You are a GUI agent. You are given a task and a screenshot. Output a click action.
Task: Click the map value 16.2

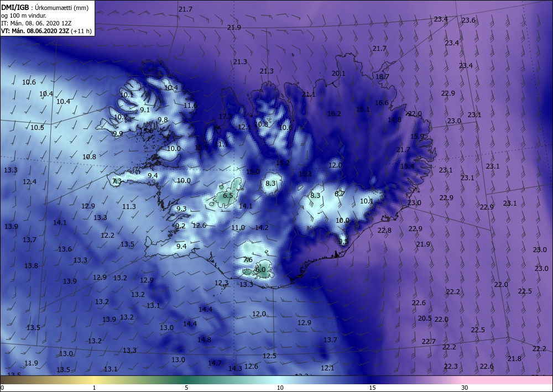tap(334, 113)
